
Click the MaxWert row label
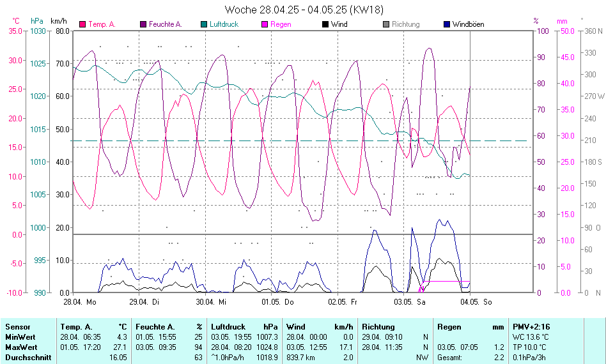pos(21,347)
